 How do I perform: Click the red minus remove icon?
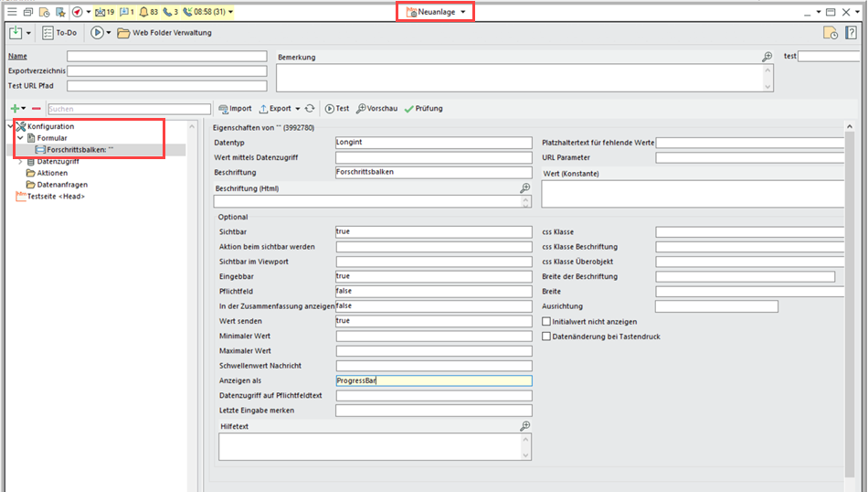(37, 109)
